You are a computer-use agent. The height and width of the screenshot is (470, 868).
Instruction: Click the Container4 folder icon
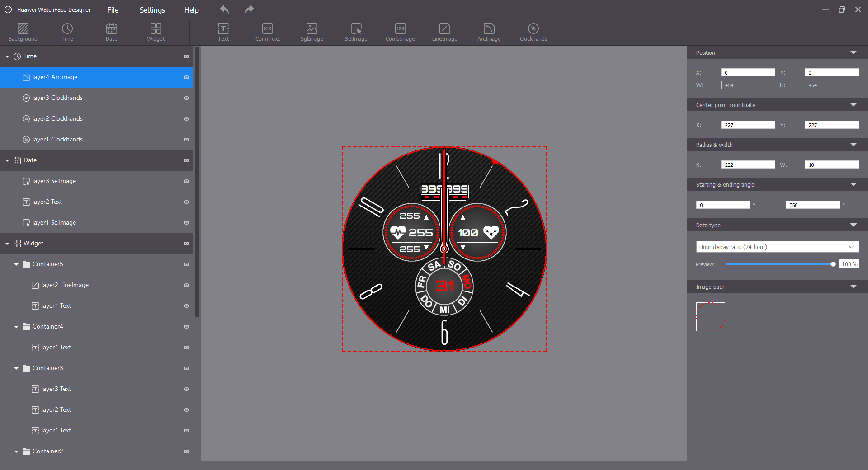click(26, 327)
